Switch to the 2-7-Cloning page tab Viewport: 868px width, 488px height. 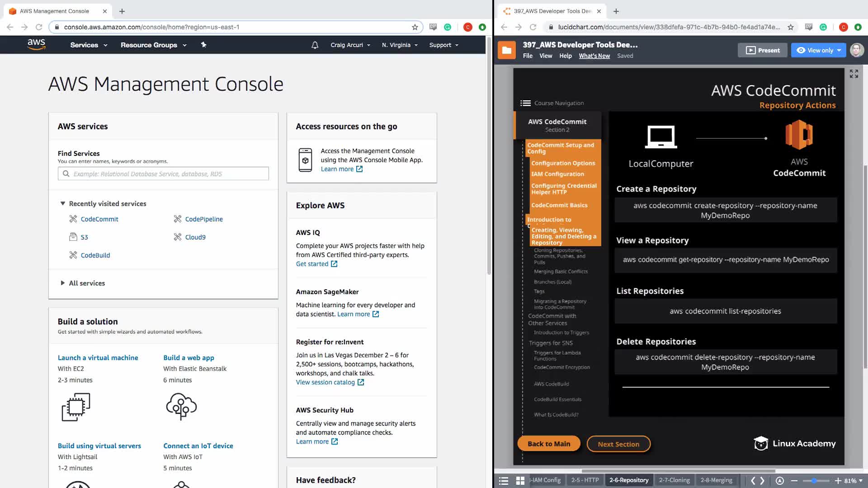(x=674, y=480)
